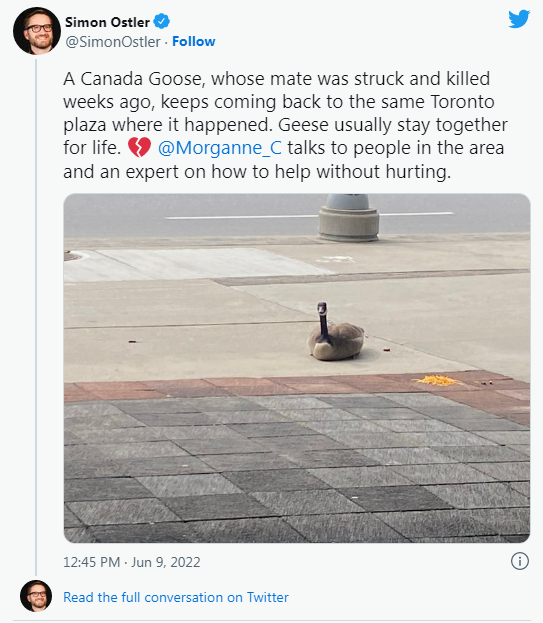Click the scattered fries on the brick pavement
This screenshot has width=543, height=623.
437,380
